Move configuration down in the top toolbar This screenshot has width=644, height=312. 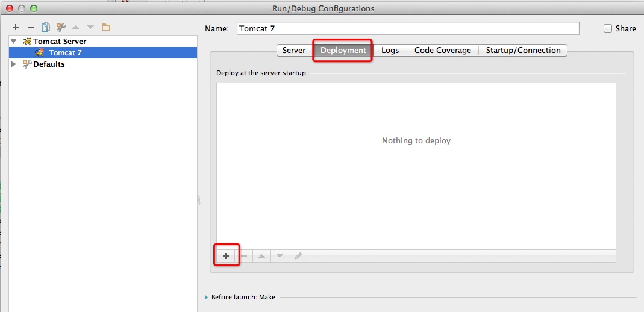(90, 28)
